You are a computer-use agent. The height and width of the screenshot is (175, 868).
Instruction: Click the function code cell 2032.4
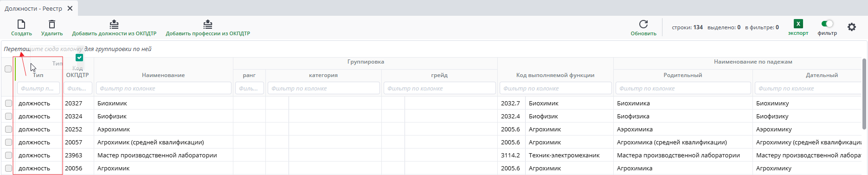pyautogui.click(x=511, y=116)
